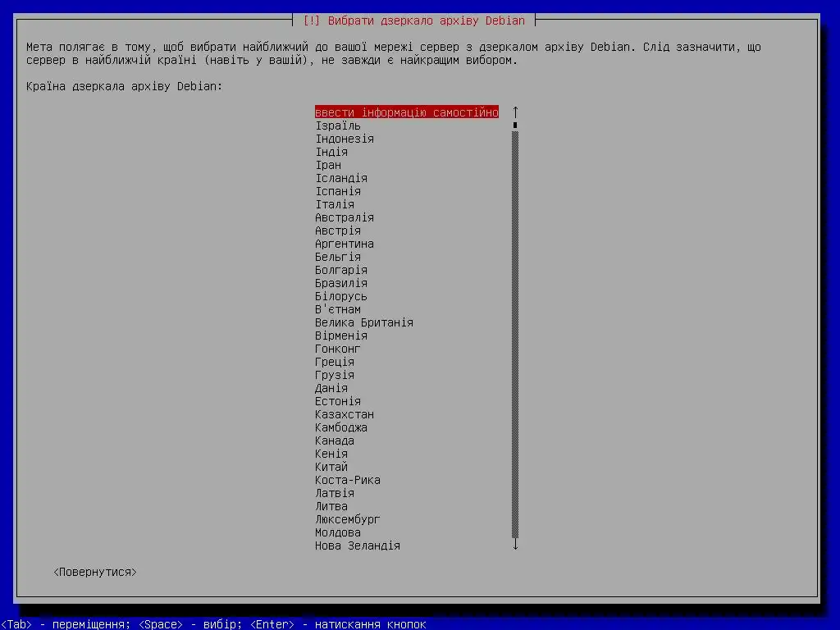840x630 pixels.
Task: Select Коста-Рика in the list
Action: tap(348, 479)
